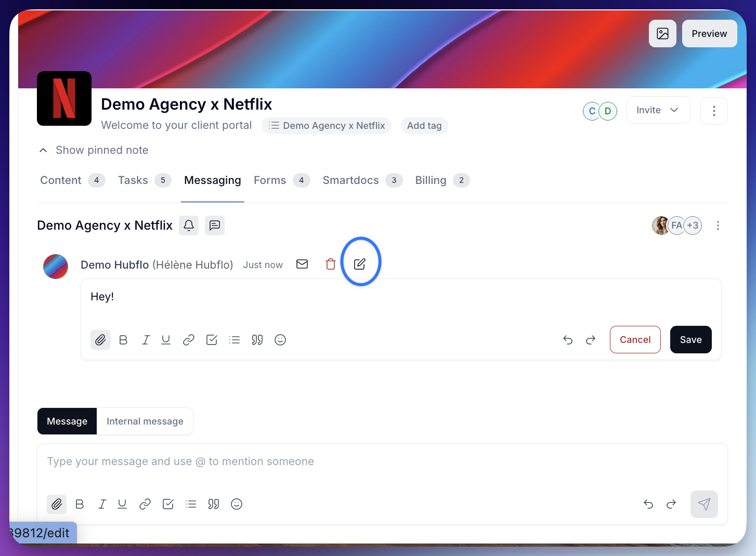
Task: Click the bell notification icon
Action: pos(189,226)
